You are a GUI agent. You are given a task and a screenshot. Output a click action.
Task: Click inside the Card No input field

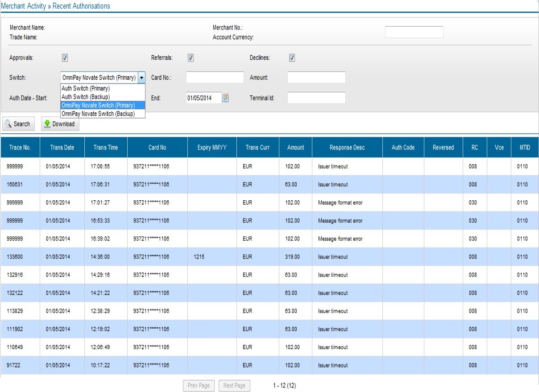215,77
